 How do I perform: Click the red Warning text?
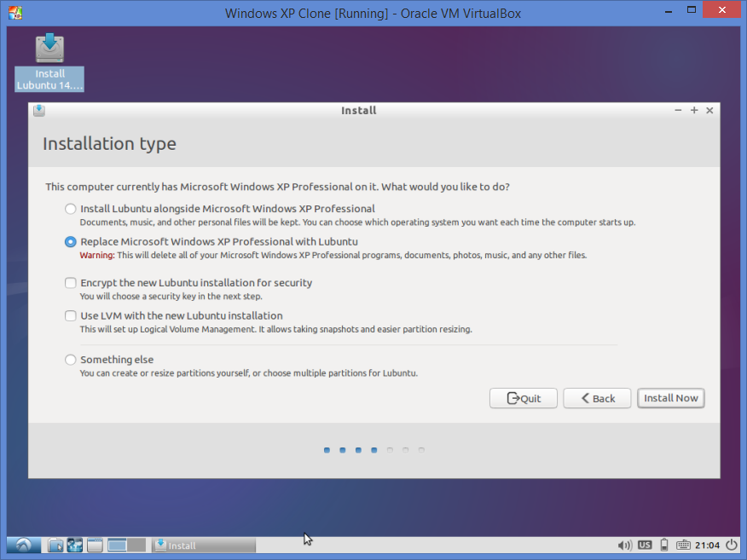coord(97,255)
